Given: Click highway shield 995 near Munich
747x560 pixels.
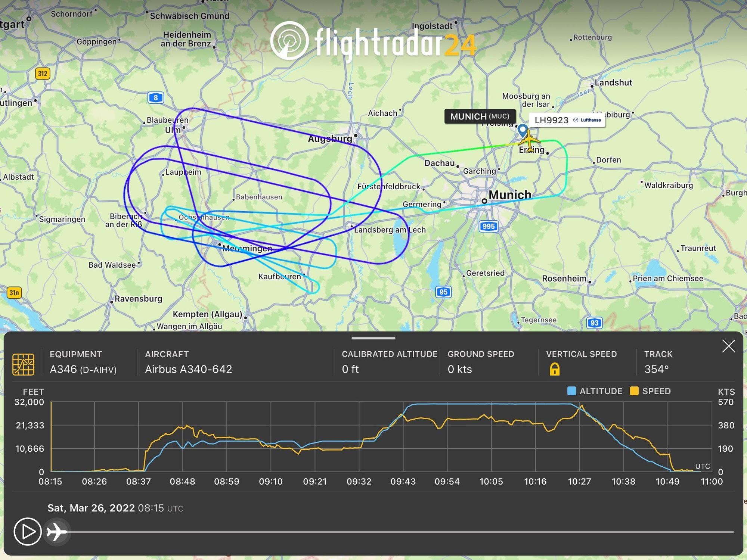Looking at the screenshot, I should coord(489,226).
